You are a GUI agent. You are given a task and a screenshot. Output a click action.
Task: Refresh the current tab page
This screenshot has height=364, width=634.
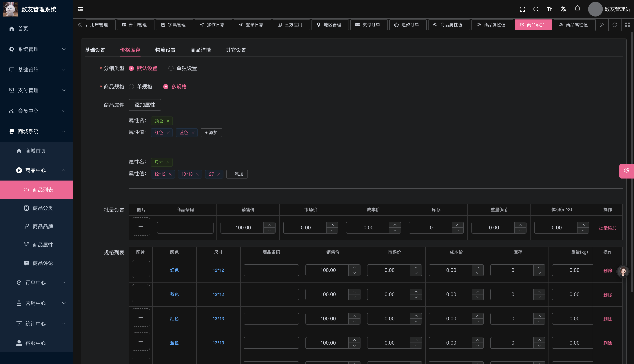click(x=615, y=25)
